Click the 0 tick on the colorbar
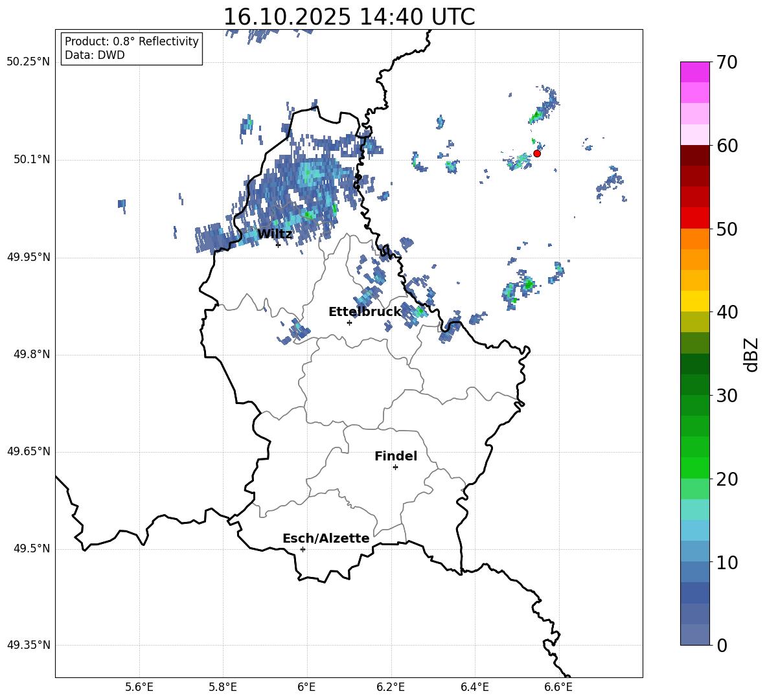 point(722,646)
